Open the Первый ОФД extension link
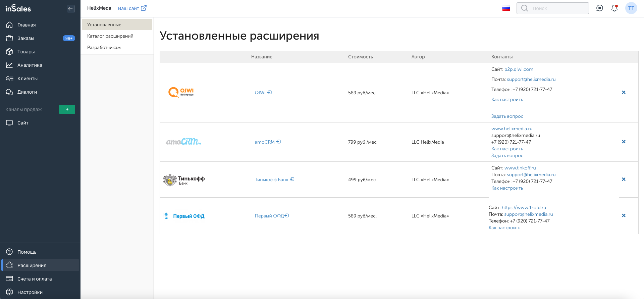The image size is (644, 299). click(272, 216)
